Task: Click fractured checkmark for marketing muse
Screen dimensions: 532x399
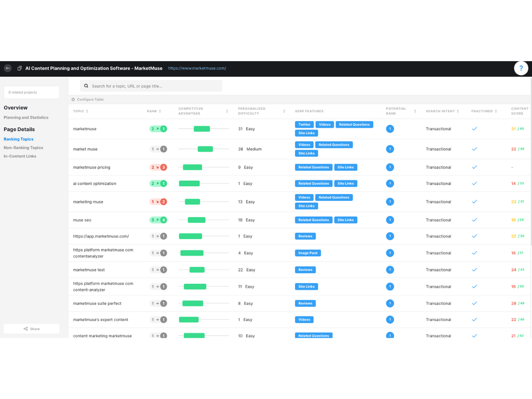Action: click(474, 202)
